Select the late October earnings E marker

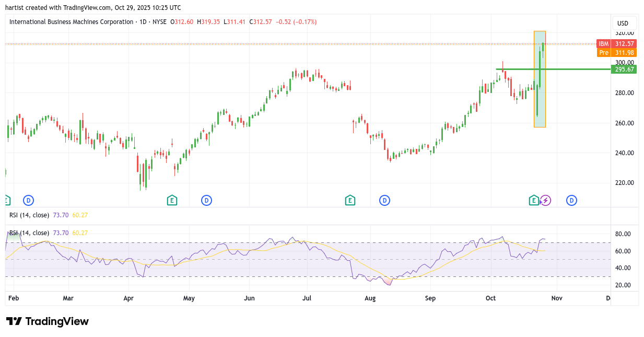533,200
